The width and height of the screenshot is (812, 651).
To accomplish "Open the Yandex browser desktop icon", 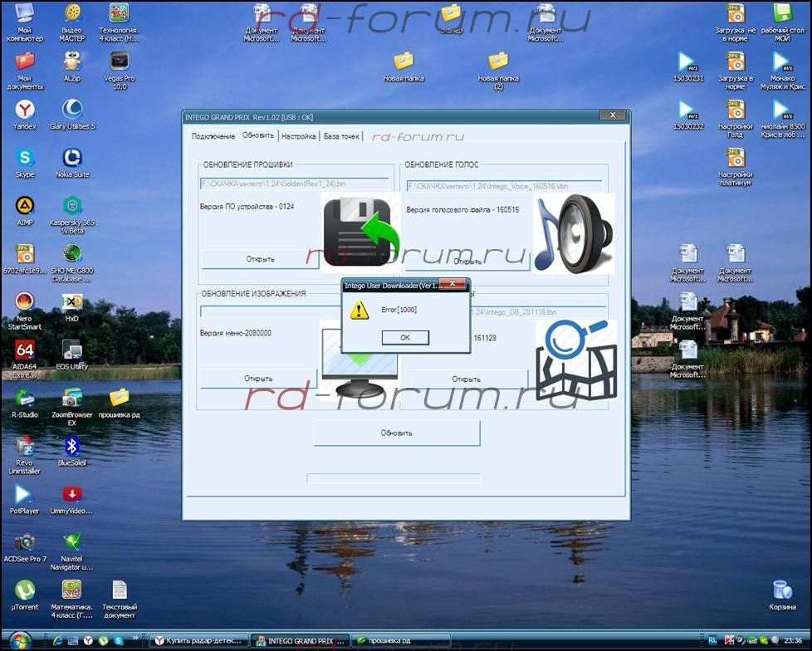I will point(25,110).
